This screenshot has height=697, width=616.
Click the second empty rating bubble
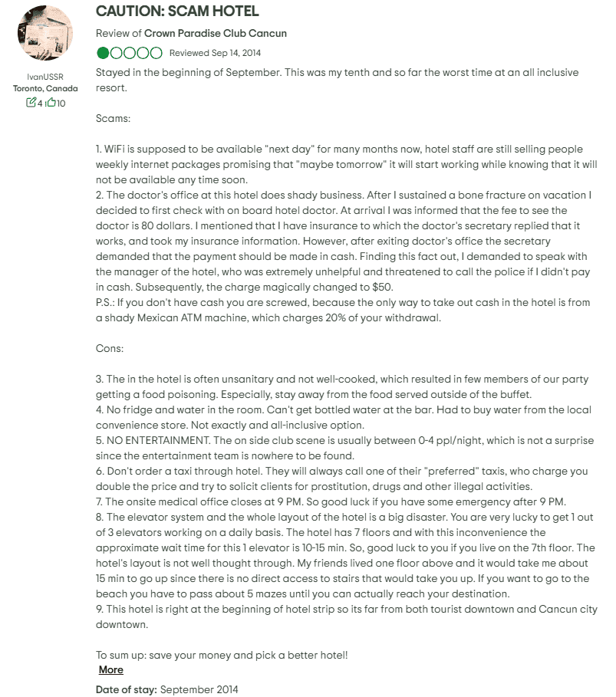pos(117,53)
